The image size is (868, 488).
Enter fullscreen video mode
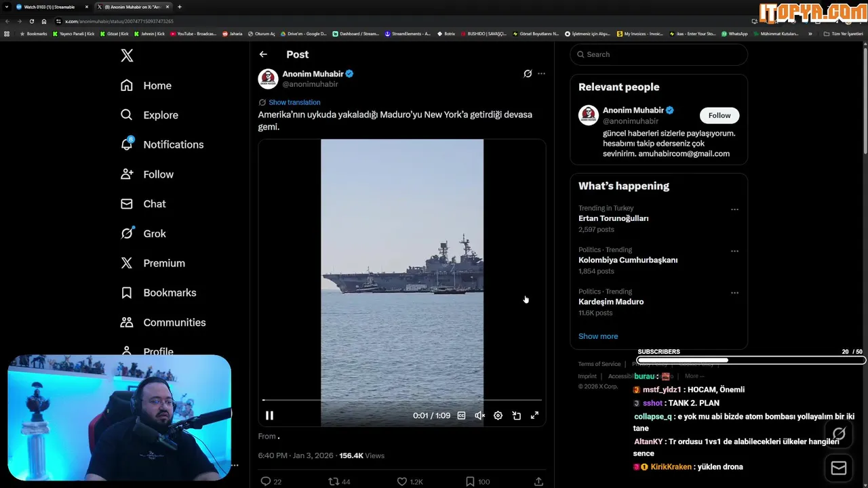[534, 415]
